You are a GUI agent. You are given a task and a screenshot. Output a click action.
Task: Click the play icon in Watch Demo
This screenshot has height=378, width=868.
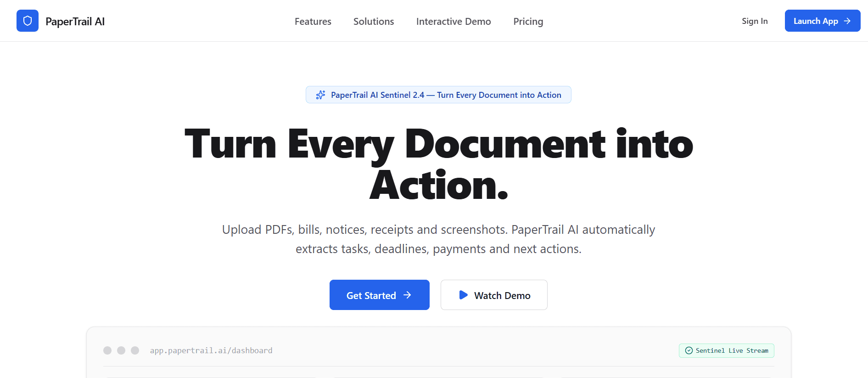coord(464,295)
